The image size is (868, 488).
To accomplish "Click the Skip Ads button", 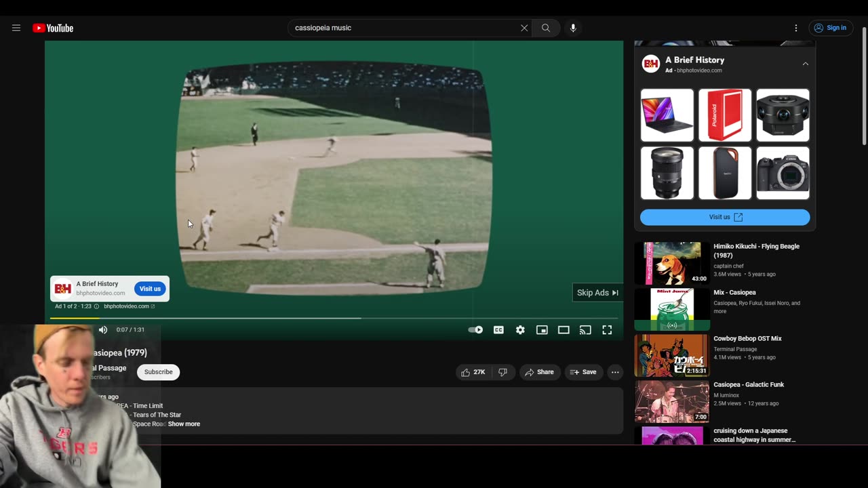I will 597,293.
